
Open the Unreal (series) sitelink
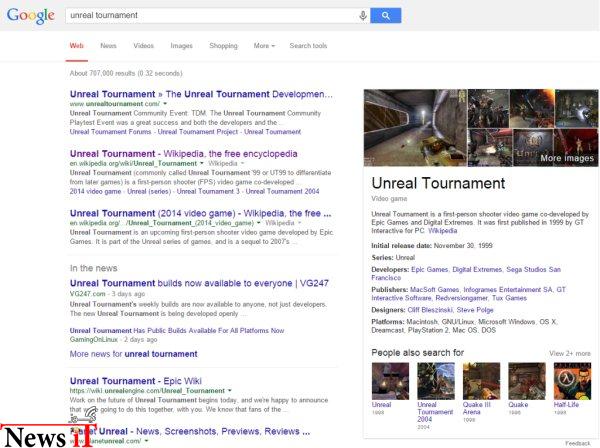(149, 191)
